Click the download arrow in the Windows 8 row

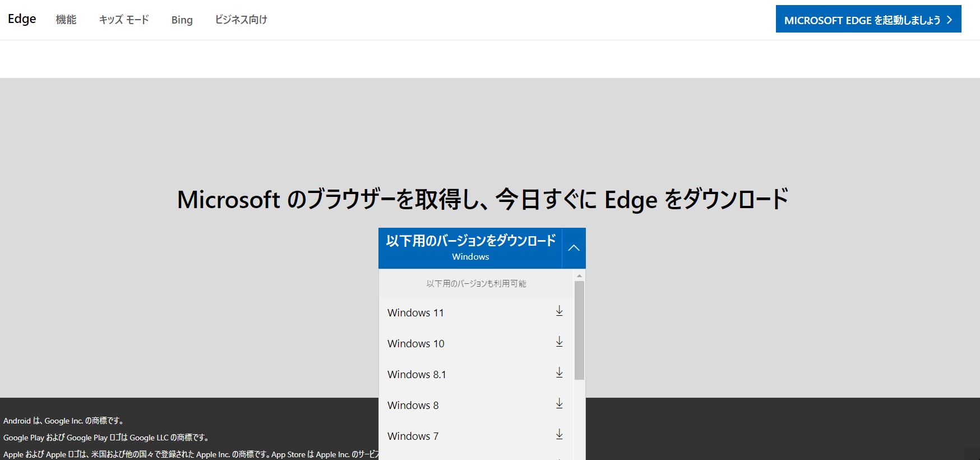coord(559,404)
